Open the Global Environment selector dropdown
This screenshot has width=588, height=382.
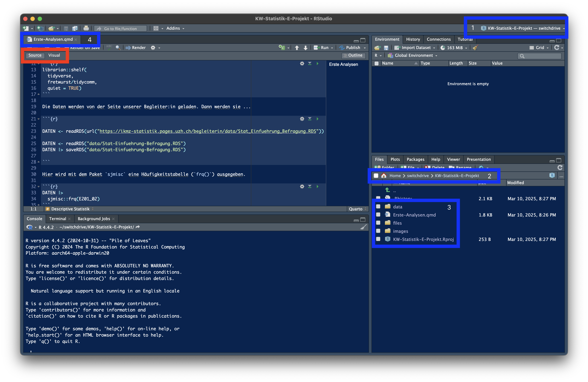(413, 56)
